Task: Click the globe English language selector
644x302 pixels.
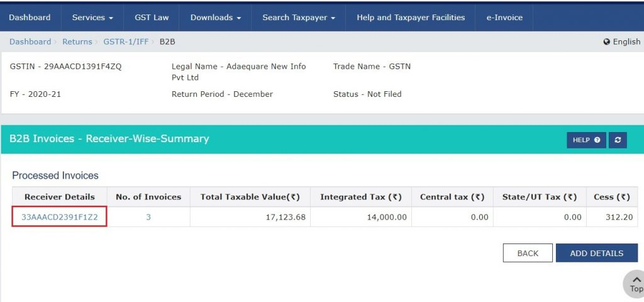Action: tap(621, 42)
